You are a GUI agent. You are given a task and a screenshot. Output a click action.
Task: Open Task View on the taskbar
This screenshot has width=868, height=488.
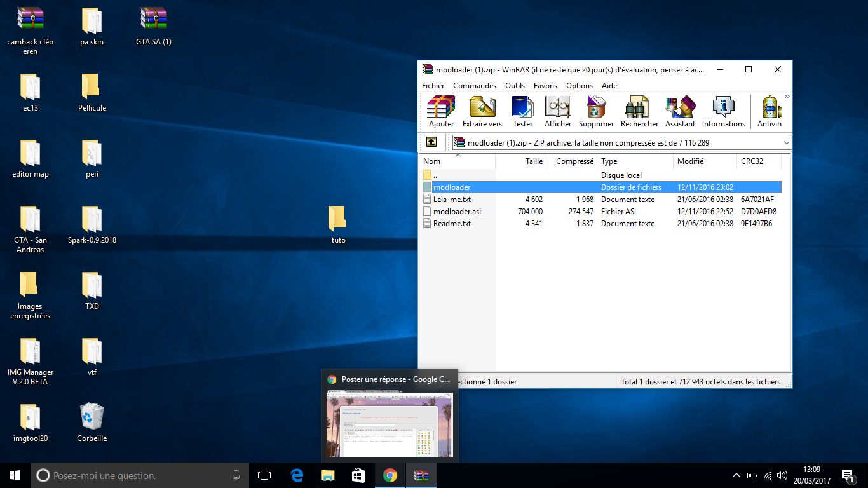click(264, 475)
